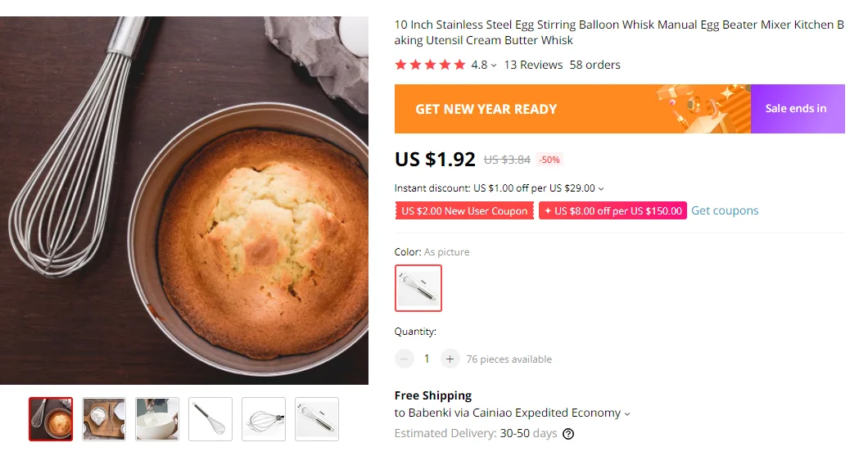Image resolution: width=868 pixels, height=456 pixels.
Task: View the whisking in white bowl thumbnail
Action: point(157,419)
